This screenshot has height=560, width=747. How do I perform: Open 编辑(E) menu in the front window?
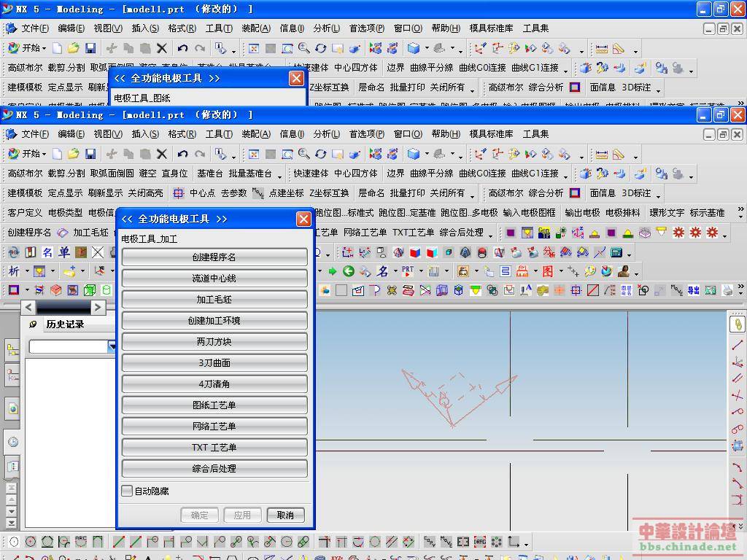[x=71, y=134]
